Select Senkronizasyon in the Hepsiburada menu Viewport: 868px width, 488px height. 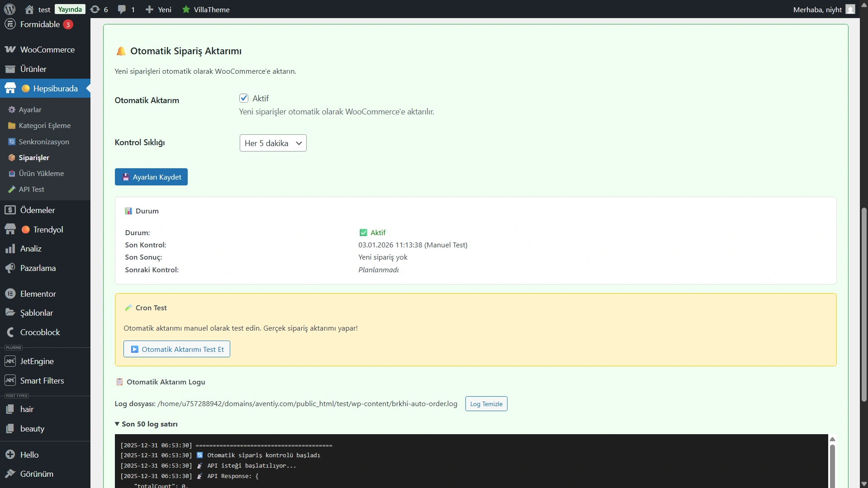pos(44,142)
